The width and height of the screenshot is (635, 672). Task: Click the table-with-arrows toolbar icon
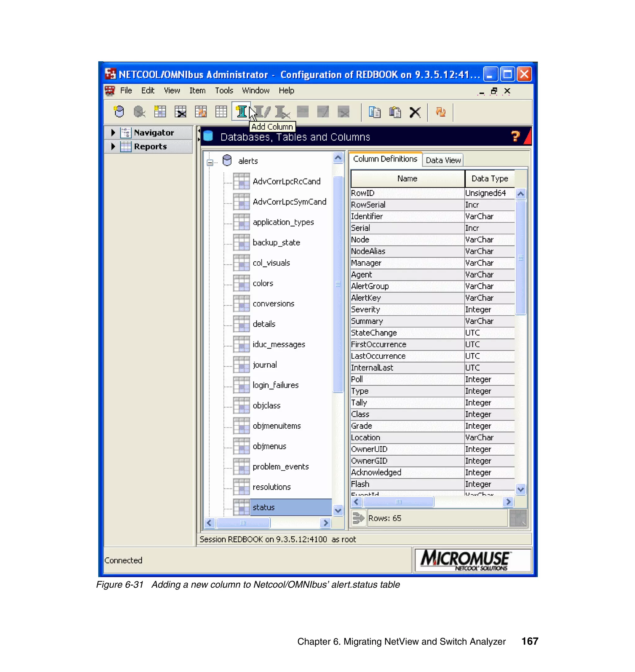coord(201,111)
